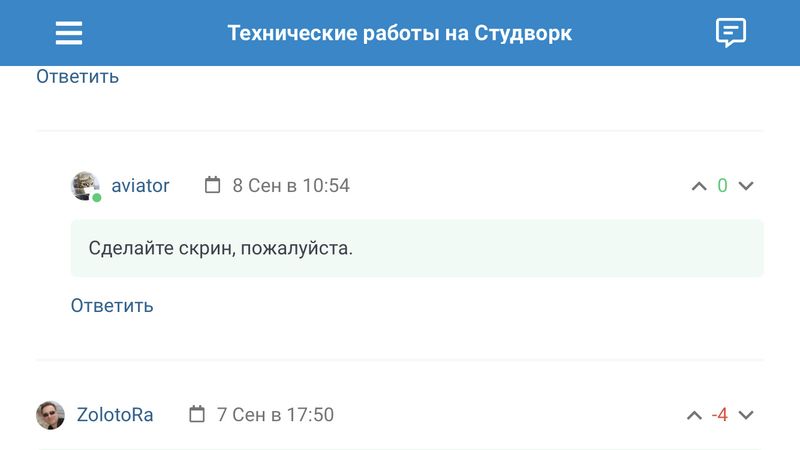Click ZolotoRa's profile avatar

point(51,415)
